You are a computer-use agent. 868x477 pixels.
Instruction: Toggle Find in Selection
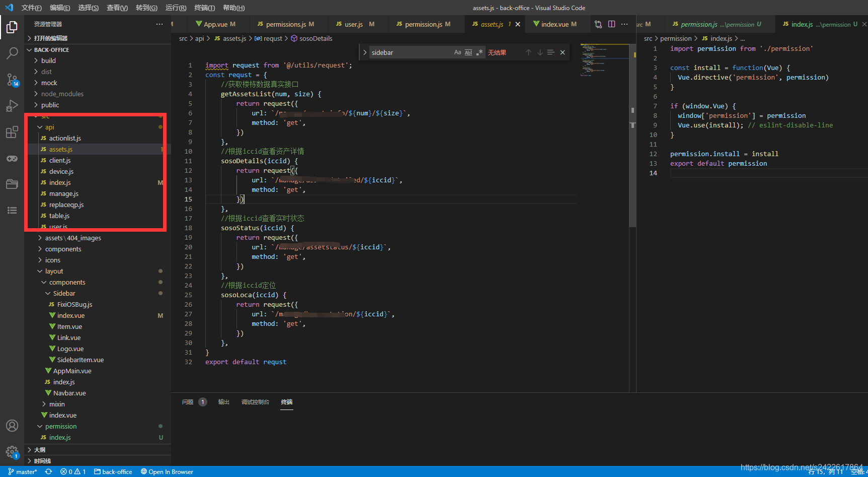pyautogui.click(x=551, y=52)
